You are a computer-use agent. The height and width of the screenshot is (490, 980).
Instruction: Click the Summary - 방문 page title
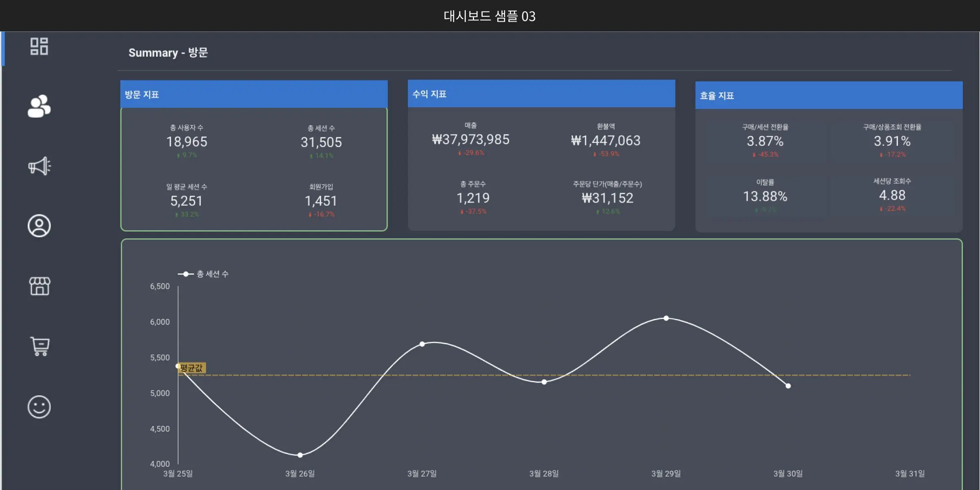(x=168, y=53)
